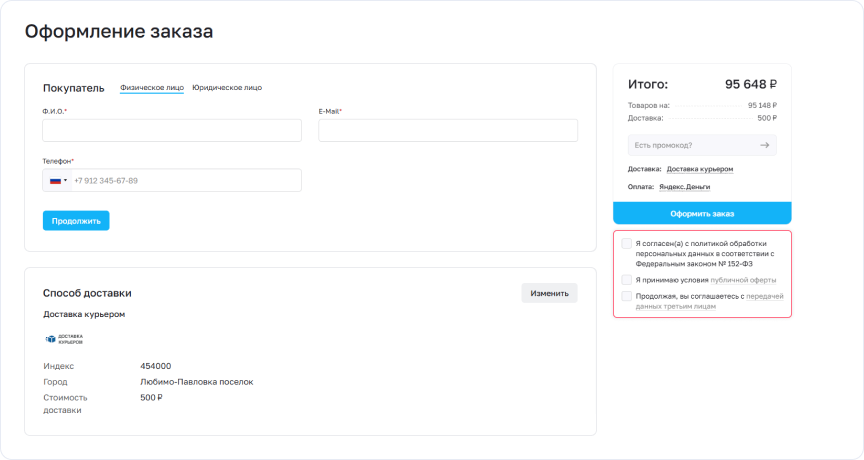Open the Яндекс.Деньги payment link
The width and height of the screenshot is (864, 460).
pos(691,187)
